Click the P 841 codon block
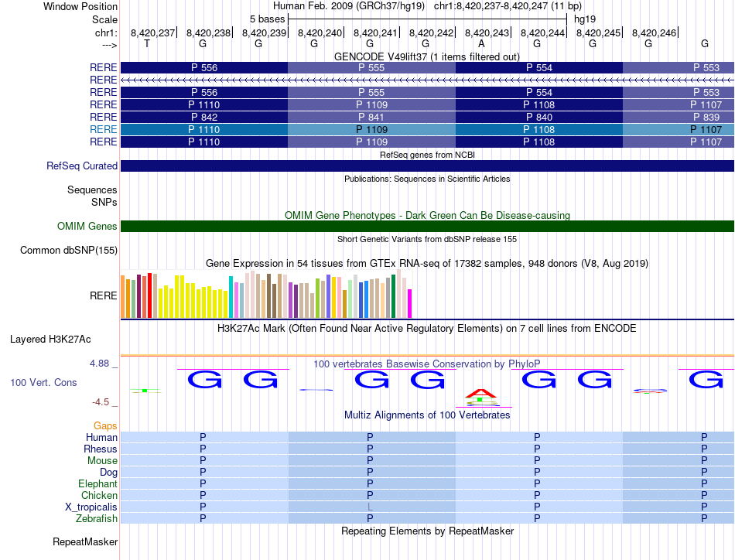 pos(371,117)
